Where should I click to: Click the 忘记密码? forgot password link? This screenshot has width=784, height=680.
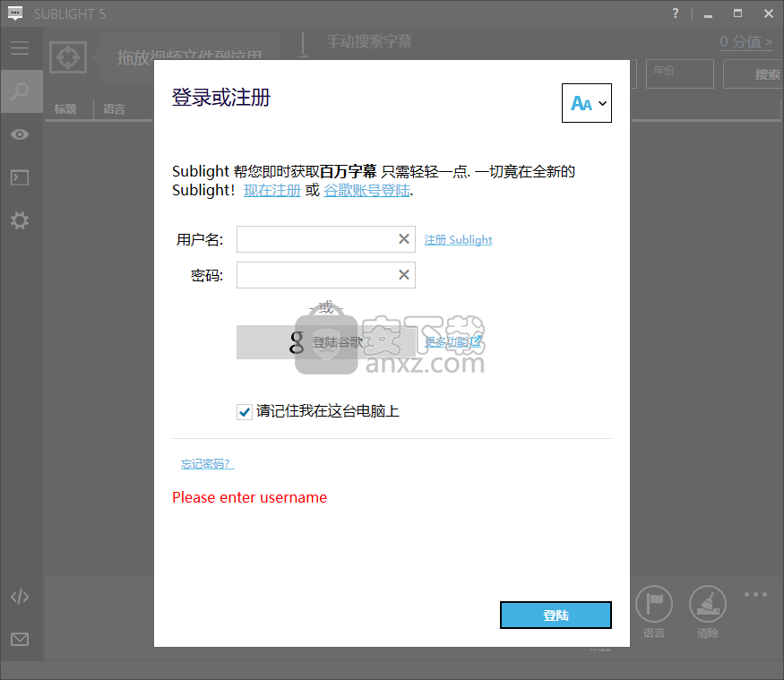(208, 464)
